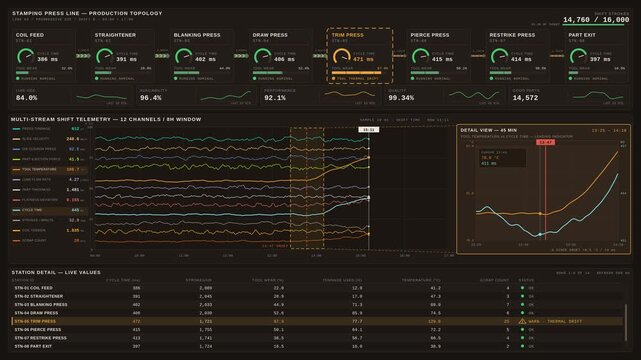The height and width of the screenshot is (360, 641).
Task: Click the Detail View — 45 Min heading
Action: (x=489, y=130)
